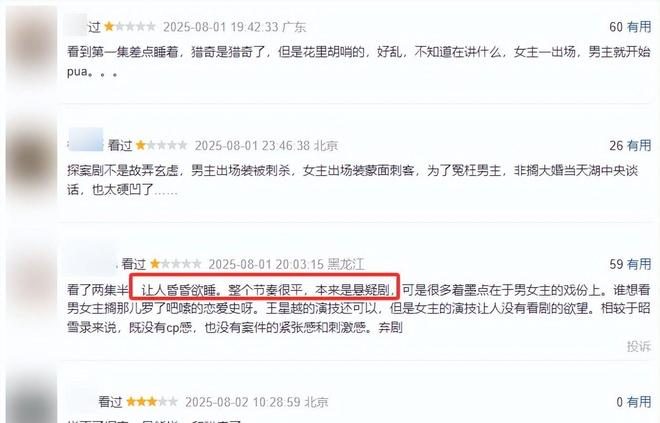660x423 pixels.
Task: Open the fourth reviewer's avatar at bottom
Action: point(33,398)
